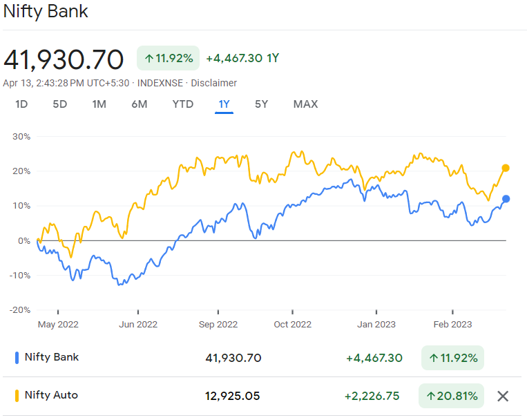The height and width of the screenshot is (420, 527).
Task: Click the 11.92% badge in Nifty Bank row
Action: pos(452,358)
